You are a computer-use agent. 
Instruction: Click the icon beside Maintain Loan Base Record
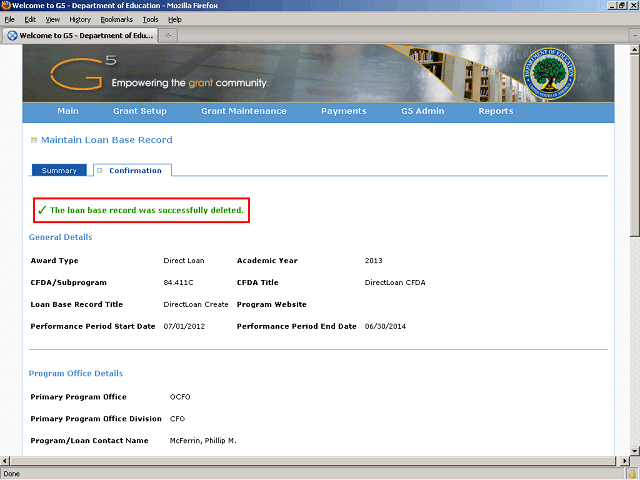pos(34,140)
